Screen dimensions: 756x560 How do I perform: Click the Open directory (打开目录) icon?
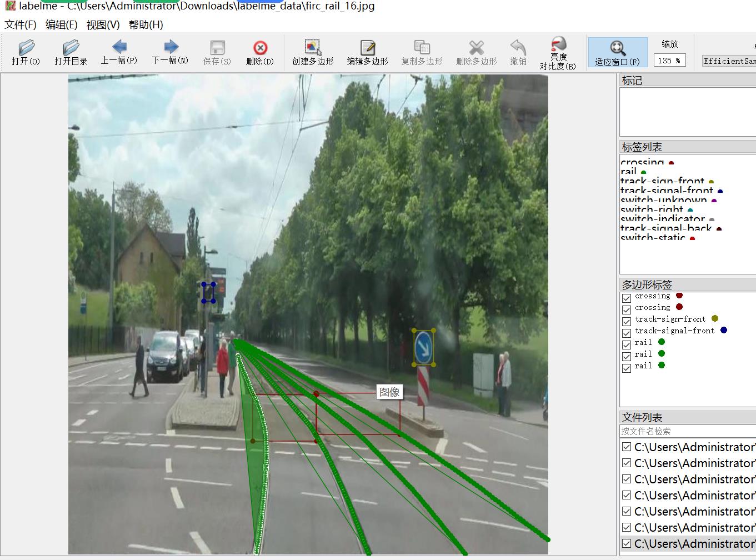(71, 52)
